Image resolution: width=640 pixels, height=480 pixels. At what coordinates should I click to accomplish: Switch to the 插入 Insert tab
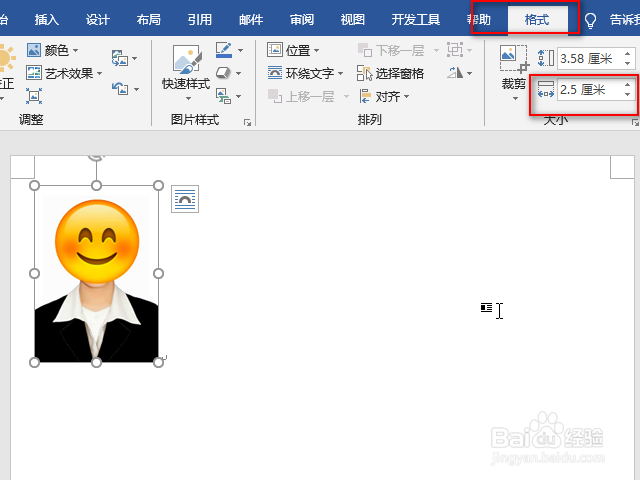click(x=47, y=19)
